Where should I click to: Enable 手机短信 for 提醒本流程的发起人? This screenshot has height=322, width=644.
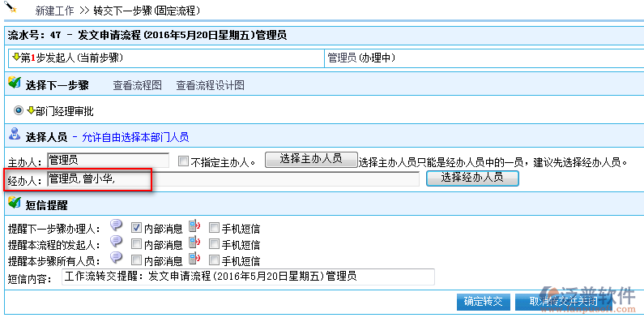tap(214, 244)
